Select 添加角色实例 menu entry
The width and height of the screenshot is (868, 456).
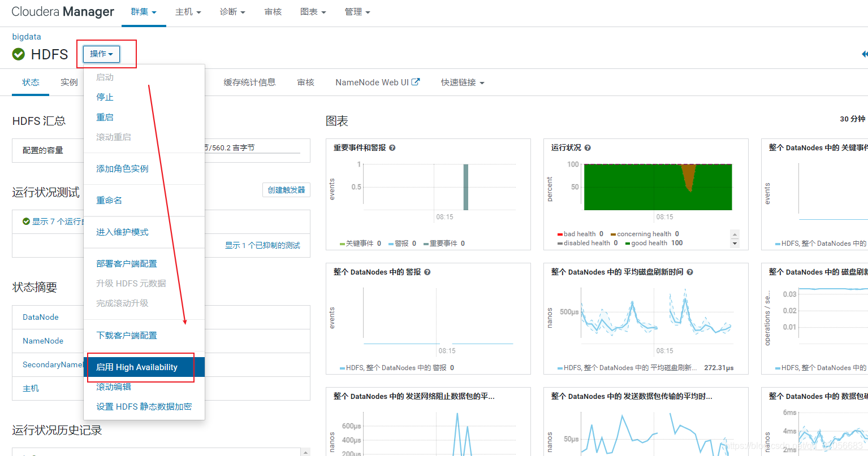[x=144, y=168]
